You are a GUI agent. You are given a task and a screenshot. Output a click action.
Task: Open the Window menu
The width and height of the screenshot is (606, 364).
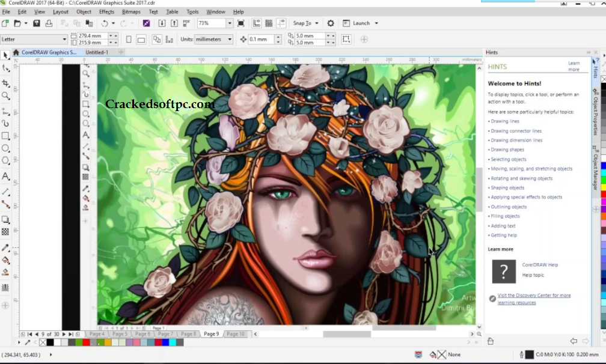(x=215, y=12)
